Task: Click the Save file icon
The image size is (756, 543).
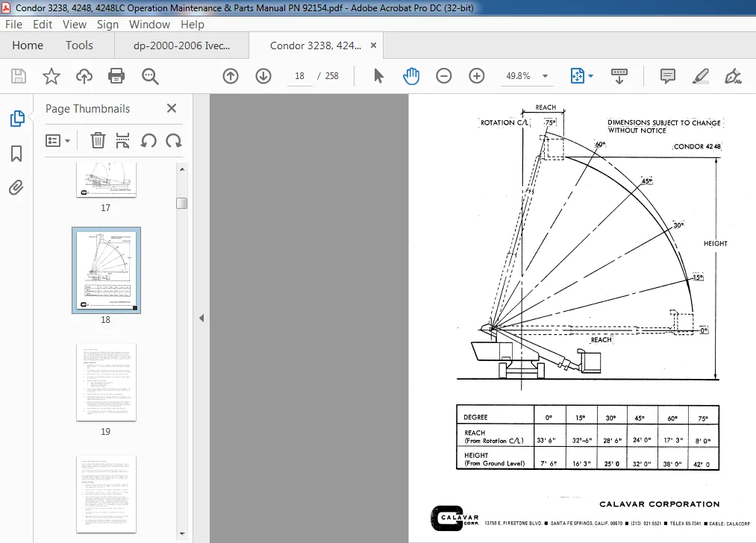Action: pyautogui.click(x=19, y=76)
